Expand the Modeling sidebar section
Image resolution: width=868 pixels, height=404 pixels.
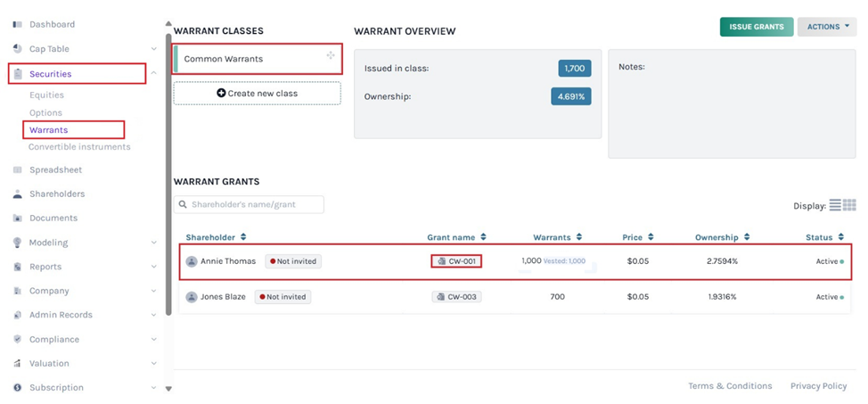tap(153, 243)
